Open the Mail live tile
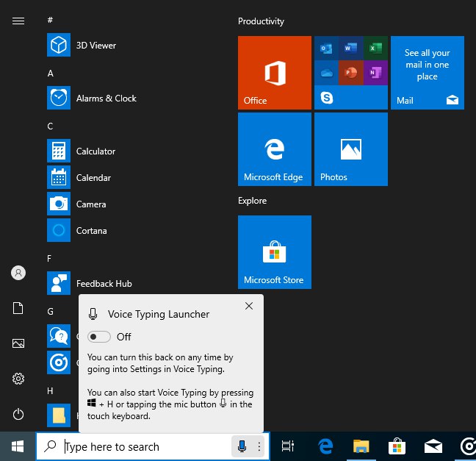 click(x=428, y=73)
